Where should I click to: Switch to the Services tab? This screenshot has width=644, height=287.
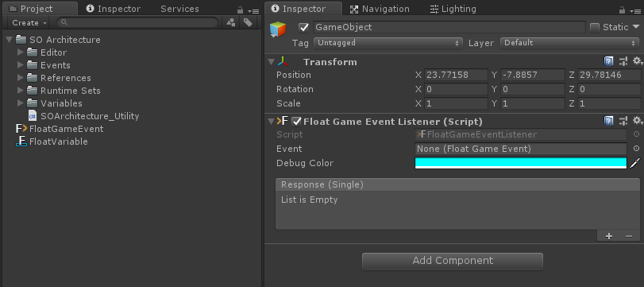179,9
